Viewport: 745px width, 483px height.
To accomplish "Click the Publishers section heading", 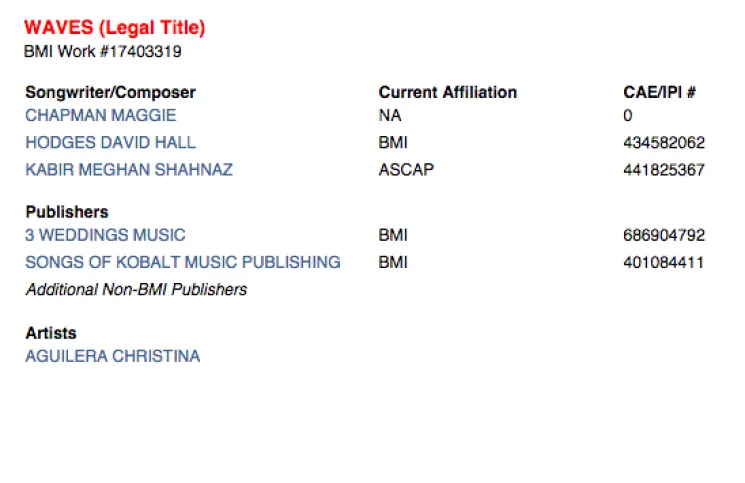I will pos(67,212).
